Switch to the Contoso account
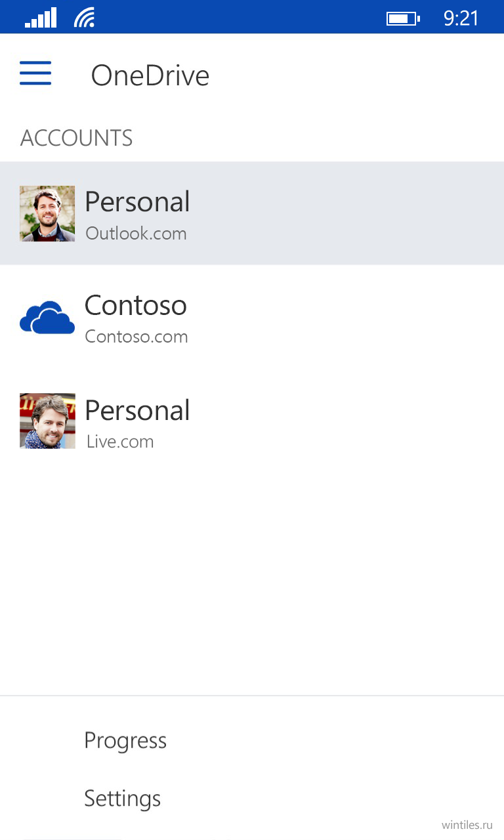 tap(252, 318)
